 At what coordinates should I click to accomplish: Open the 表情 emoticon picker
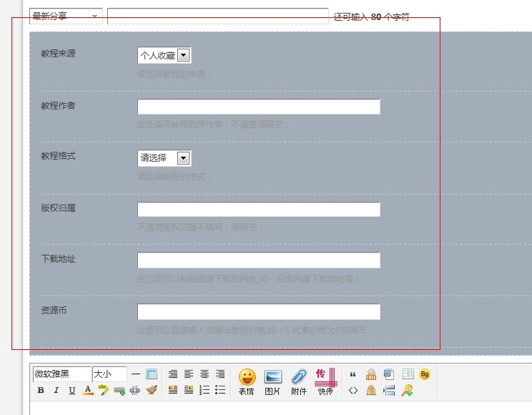click(x=247, y=381)
